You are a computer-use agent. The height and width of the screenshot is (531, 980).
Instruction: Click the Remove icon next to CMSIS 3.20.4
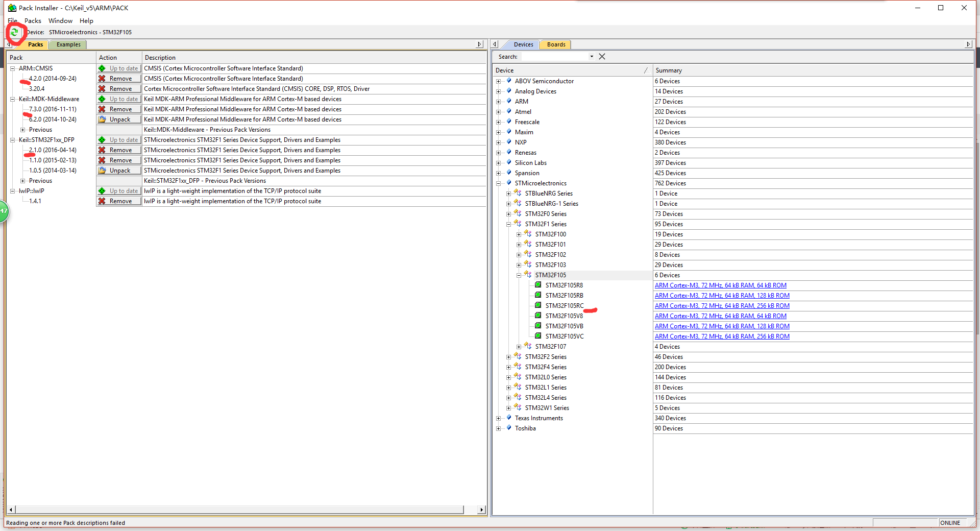click(x=103, y=88)
